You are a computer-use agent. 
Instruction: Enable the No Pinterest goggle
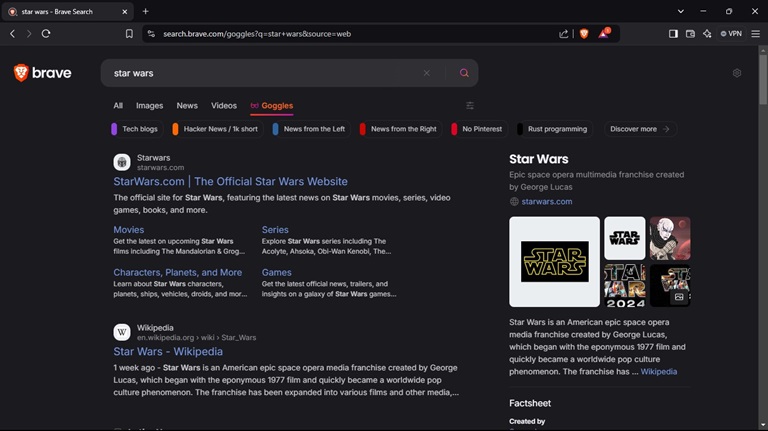pyautogui.click(x=476, y=129)
